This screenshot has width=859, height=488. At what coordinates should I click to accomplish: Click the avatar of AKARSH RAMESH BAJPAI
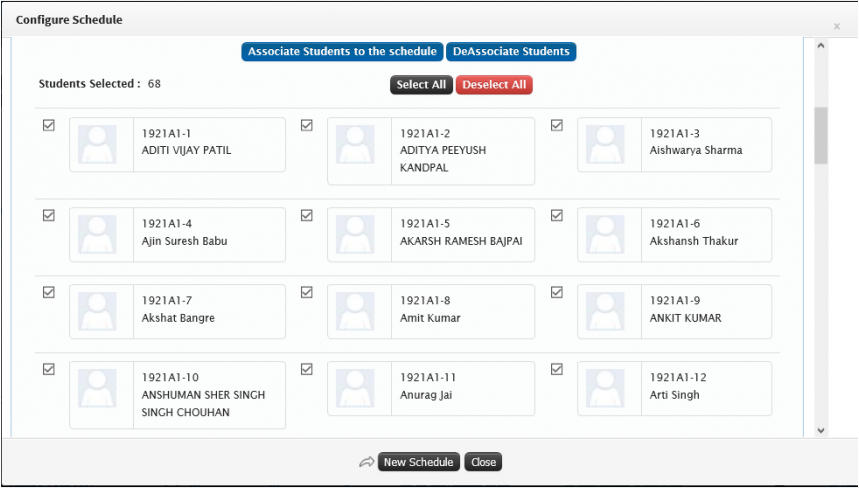[355, 234]
